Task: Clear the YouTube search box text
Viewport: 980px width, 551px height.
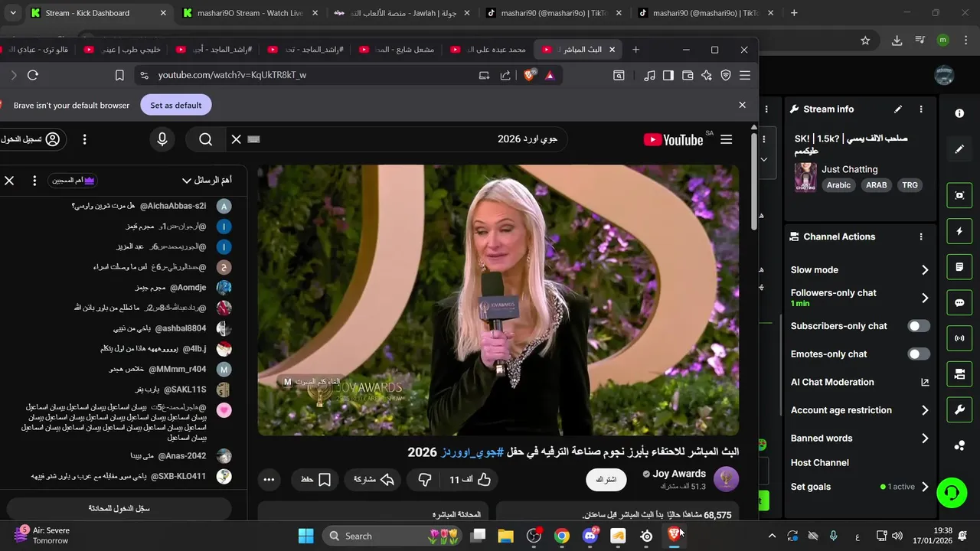Action: (x=236, y=139)
